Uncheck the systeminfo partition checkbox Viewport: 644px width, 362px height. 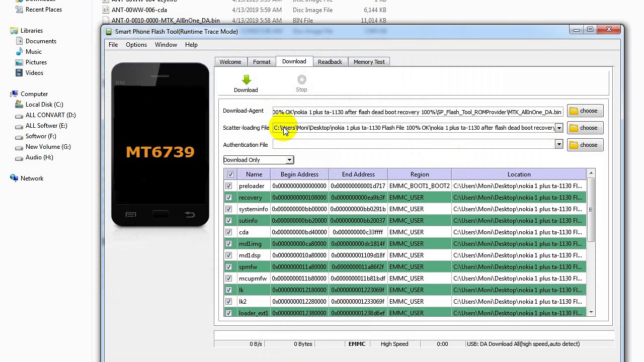pyautogui.click(x=228, y=209)
